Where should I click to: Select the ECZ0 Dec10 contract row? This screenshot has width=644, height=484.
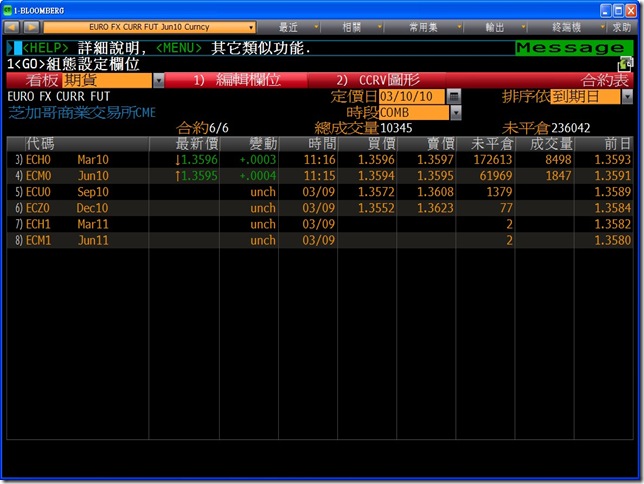(320, 208)
